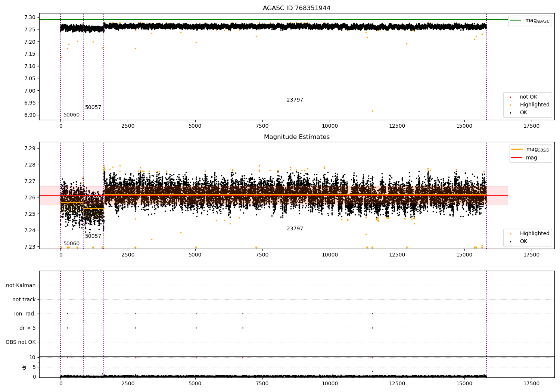Click the 7.23 tick on middle plot
Screen dimensions: 560x392
click(30, 247)
